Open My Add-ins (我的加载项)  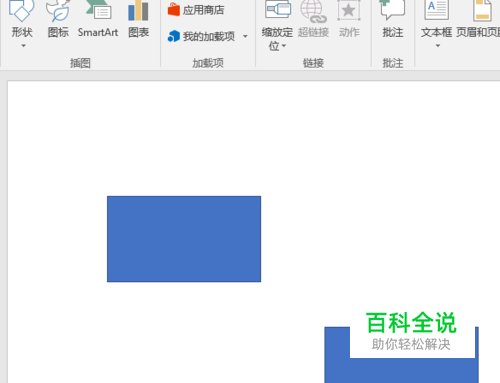point(201,36)
